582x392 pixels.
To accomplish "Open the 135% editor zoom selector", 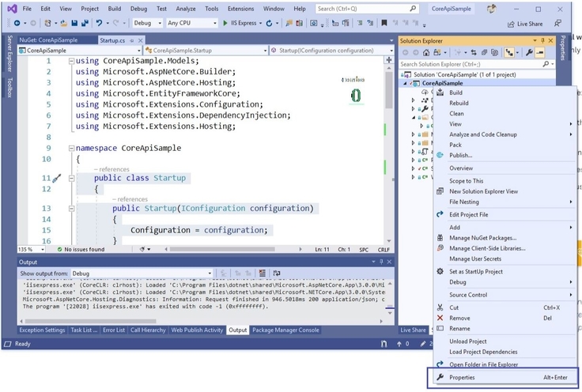I will (x=32, y=250).
